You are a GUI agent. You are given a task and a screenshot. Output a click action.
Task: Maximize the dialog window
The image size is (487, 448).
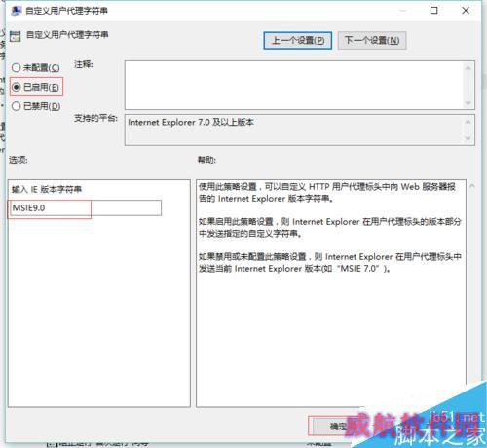(x=433, y=11)
